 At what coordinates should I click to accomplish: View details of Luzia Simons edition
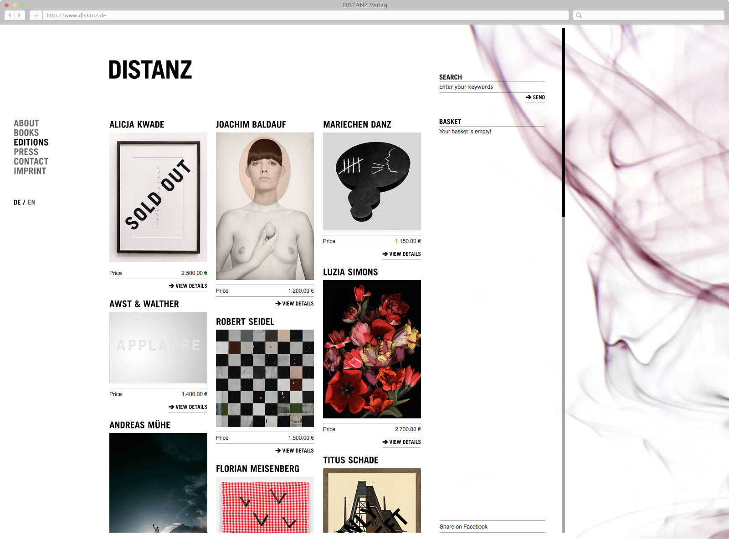point(401,442)
